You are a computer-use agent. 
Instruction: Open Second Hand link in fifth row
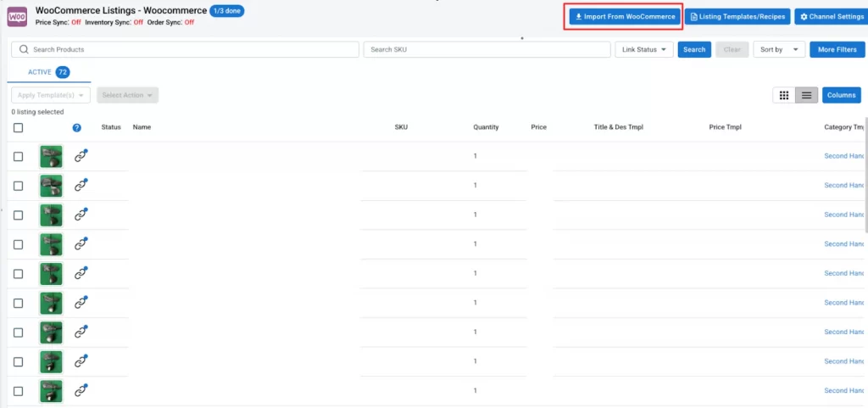pyautogui.click(x=845, y=273)
